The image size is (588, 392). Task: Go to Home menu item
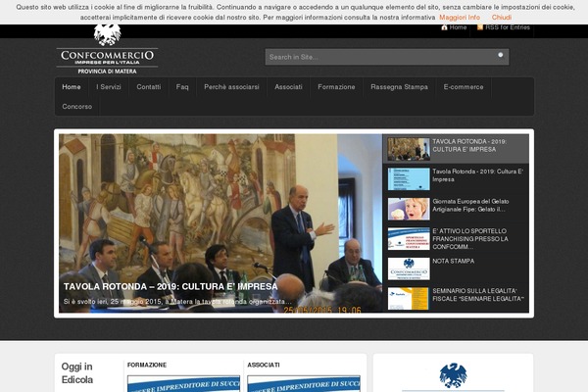click(x=72, y=87)
